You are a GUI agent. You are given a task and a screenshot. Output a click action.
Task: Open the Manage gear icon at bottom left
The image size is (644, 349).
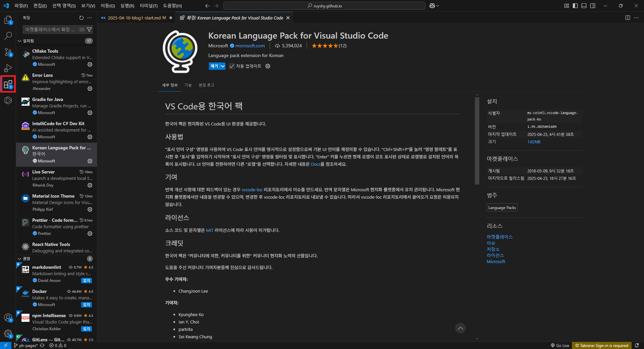(8, 334)
